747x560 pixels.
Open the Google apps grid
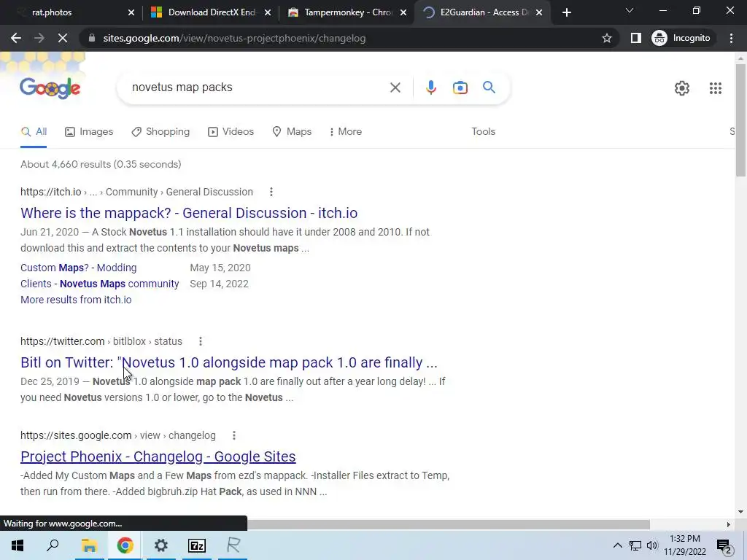pyautogui.click(x=716, y=88)
